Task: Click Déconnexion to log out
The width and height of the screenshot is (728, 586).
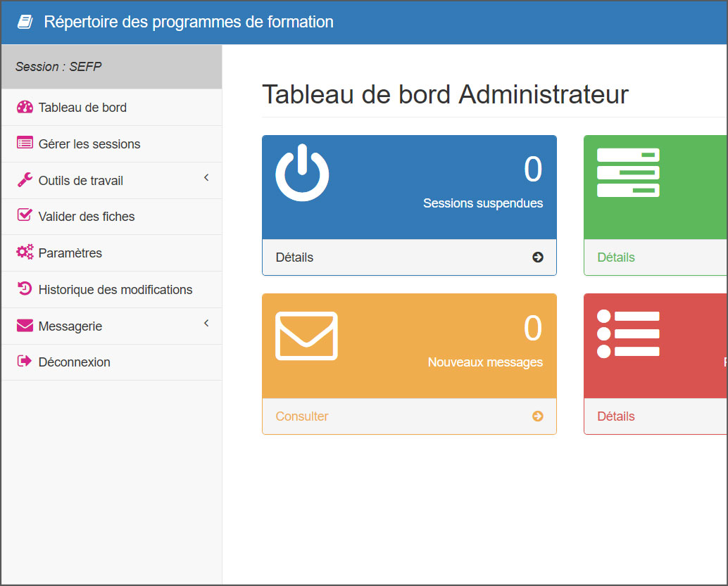Action: tap(111, 362)
